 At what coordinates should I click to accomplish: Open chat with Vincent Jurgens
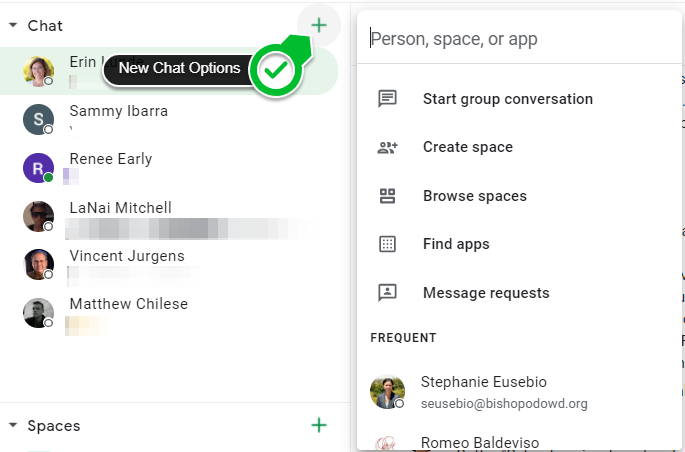click(x=126, y=256)
